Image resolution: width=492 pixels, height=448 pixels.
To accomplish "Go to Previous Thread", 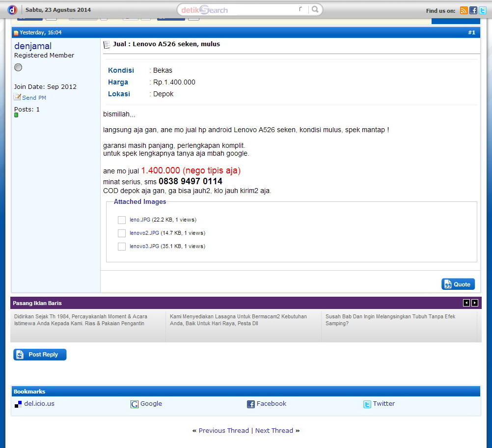I will [x=224, y=430].
